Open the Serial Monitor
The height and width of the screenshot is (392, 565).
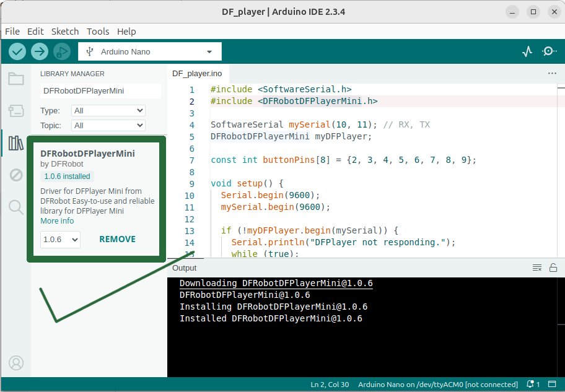point(549,52)
